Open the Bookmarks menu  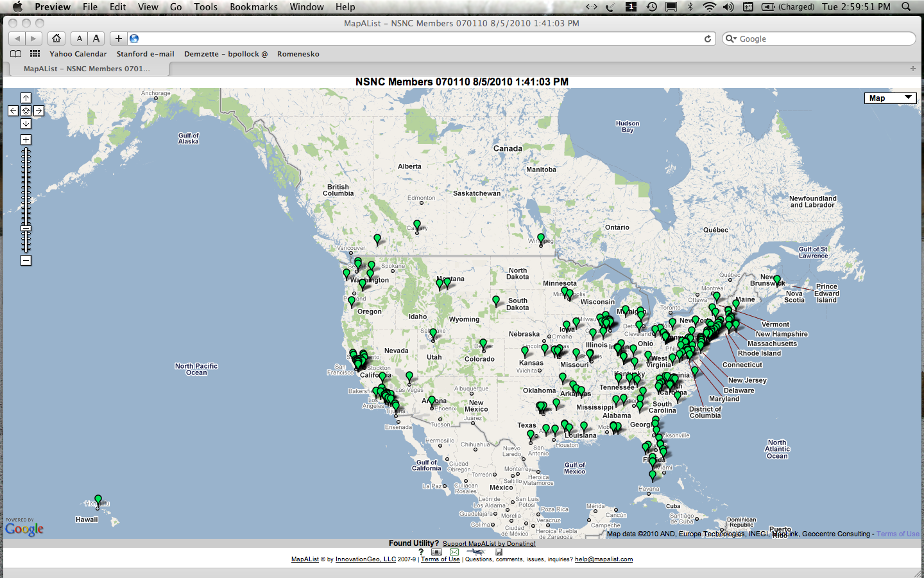pos(253,7)
